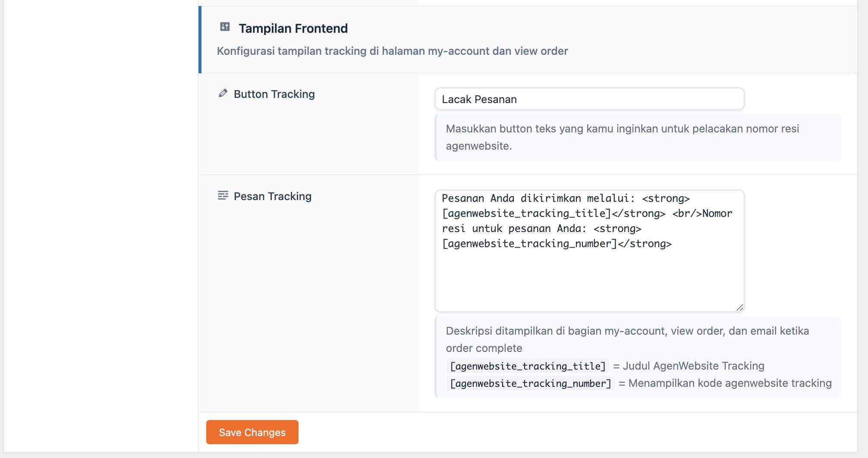Click the Menampilkan kode agenwebsite tracking text
Screen dimensions: 868x458
coord(730,383)
